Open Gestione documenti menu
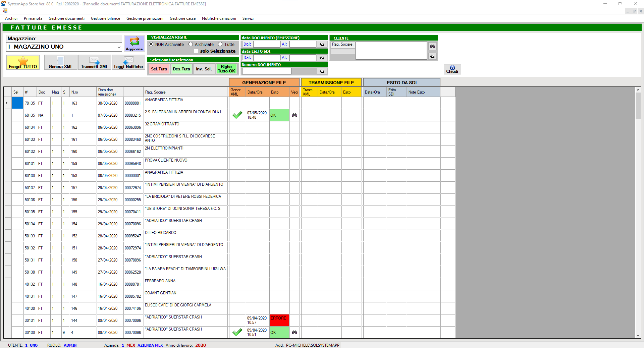The width and height of the screenshot is (644, 348). tap(66, 18)
